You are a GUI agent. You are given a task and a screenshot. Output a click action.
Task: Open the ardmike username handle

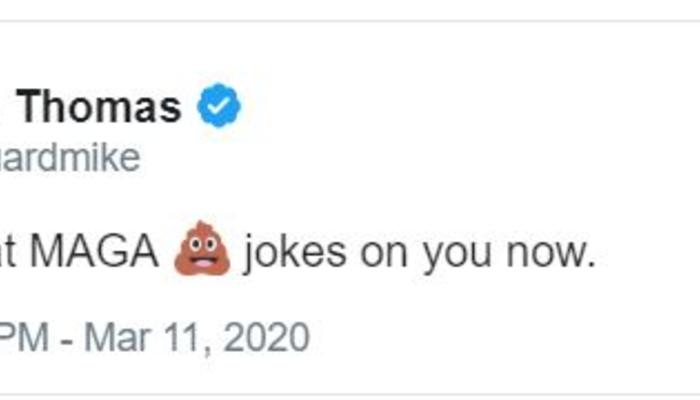tap(70, 158)
